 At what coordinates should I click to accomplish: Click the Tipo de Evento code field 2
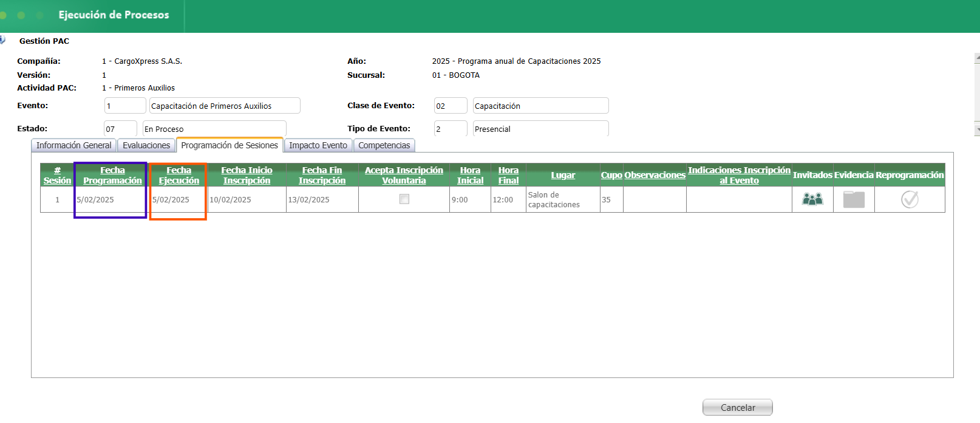451,129
